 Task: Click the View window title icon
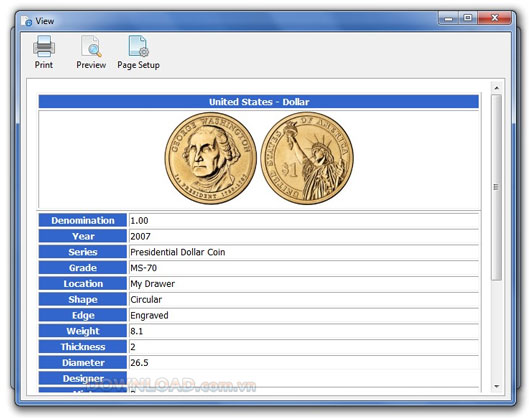click(x=27, y=21)
